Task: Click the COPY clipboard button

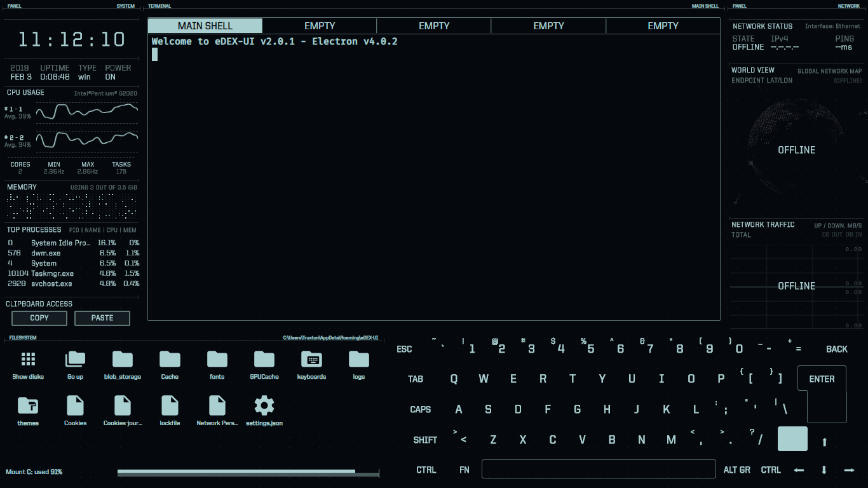Action: [x=39, y=318]
